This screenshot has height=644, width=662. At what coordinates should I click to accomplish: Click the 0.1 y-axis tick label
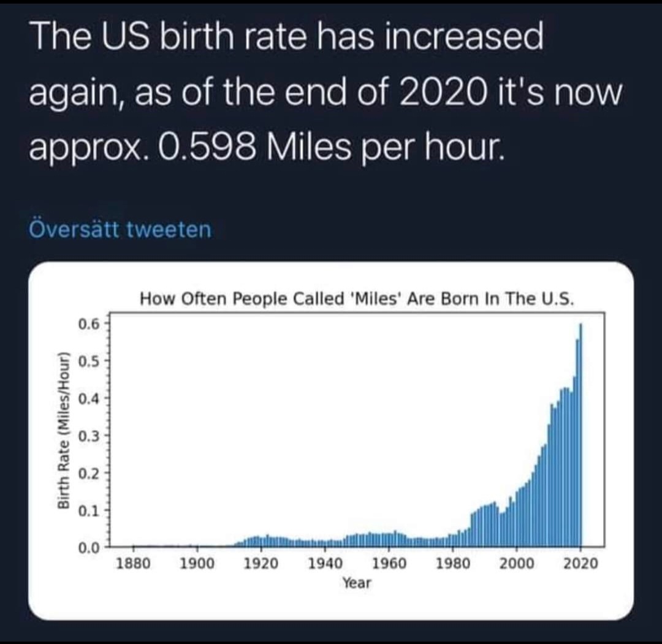pos(88,510)
